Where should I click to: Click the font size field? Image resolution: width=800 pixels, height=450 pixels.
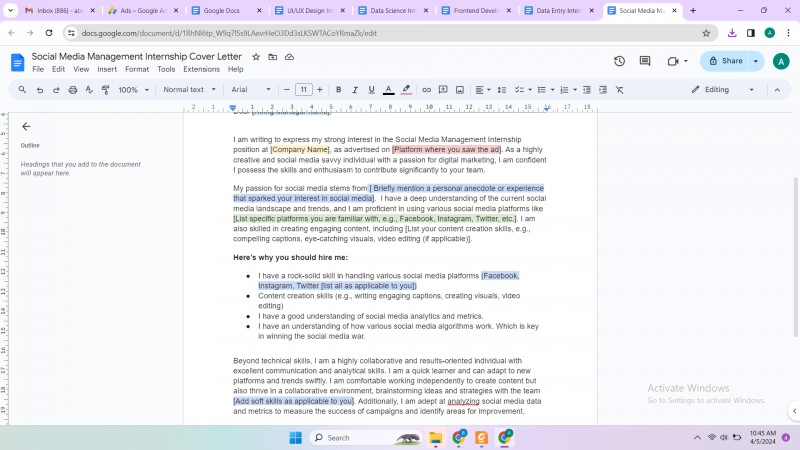[x=304, y=90]
